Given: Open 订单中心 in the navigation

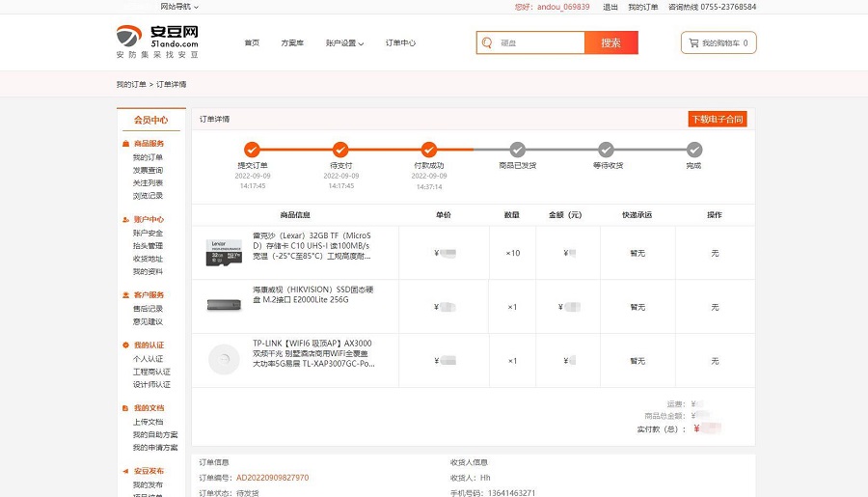Looking at the screenshot, I should coord(400,42).
